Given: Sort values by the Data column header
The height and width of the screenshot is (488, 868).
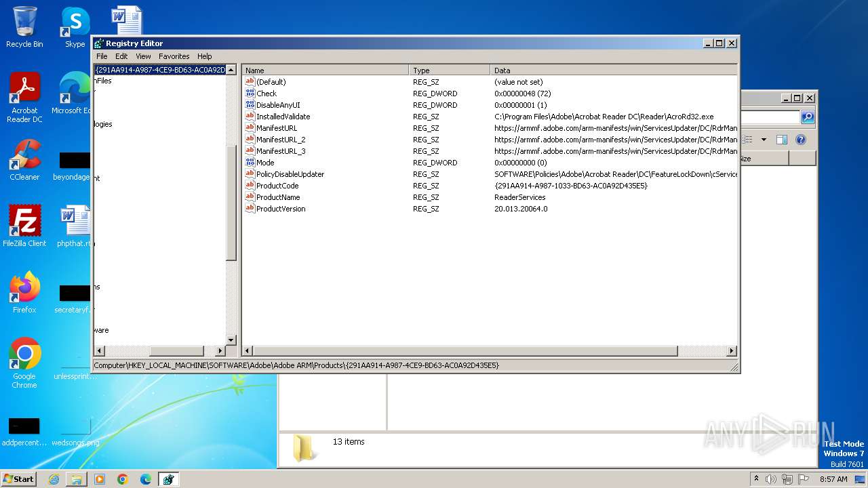Looking at the screenshot, I should pos(614,70).
